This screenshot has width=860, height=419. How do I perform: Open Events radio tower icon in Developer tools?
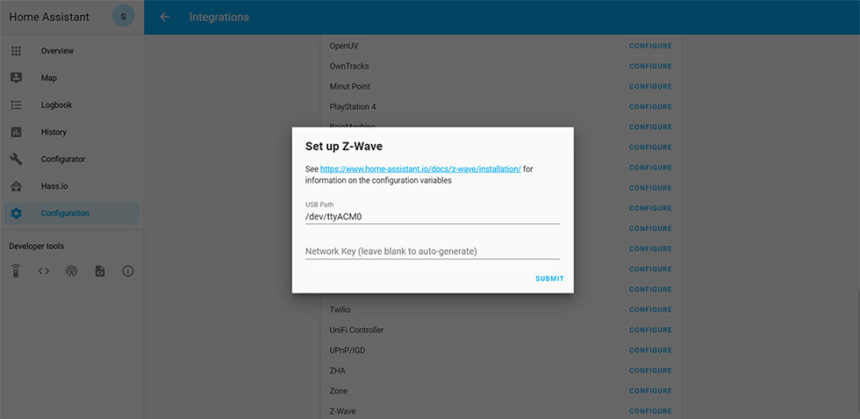[x=71, y=271]
